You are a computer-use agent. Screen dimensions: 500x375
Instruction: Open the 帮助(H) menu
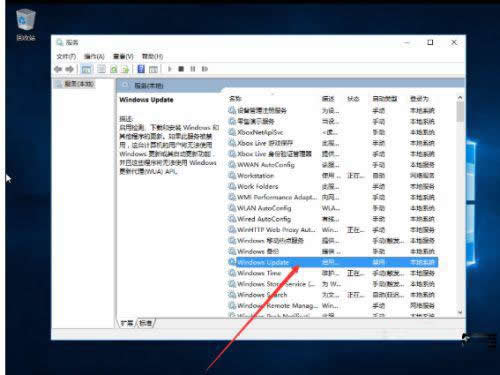point(152,56)
